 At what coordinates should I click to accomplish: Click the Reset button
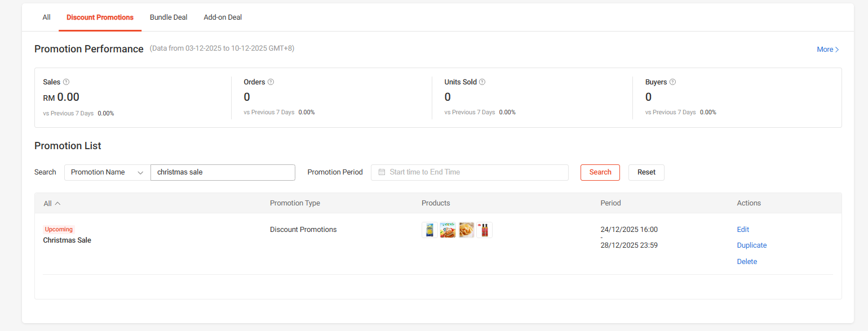click(x=646, y=172)
